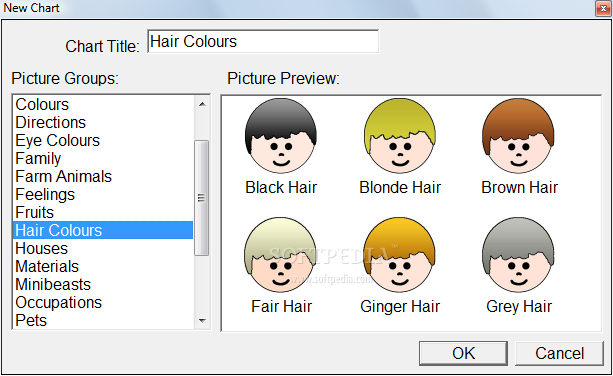Click the Black Hair caption
The height and width of the screenshot is (376, 613).
pos(281,187)
